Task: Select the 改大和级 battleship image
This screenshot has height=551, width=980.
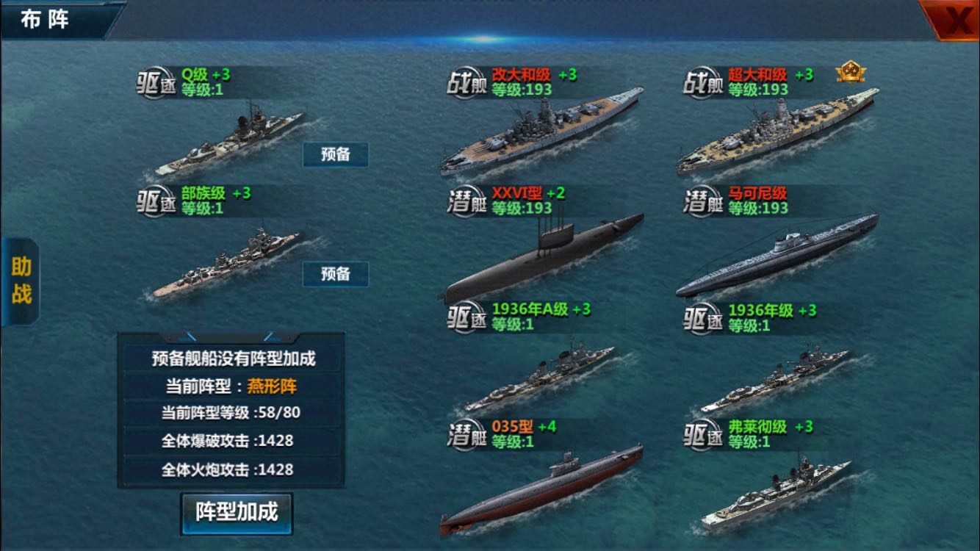Action: (x=541, y=132)
